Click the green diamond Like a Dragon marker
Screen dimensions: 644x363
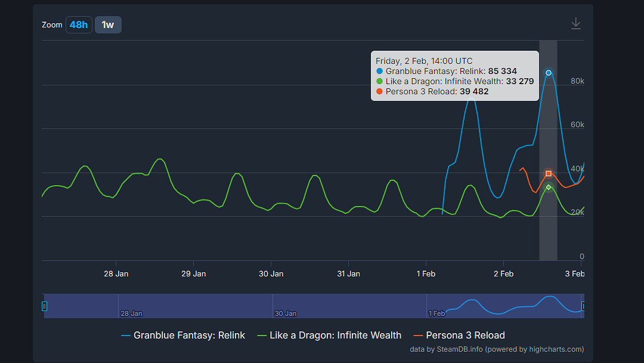(549, 187)
